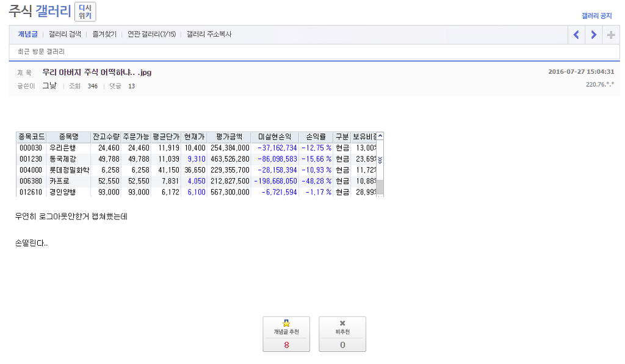Click the 디시위키 badge
Image resolution: width=625 pixels, height=364 pixels.
point(85,12)
